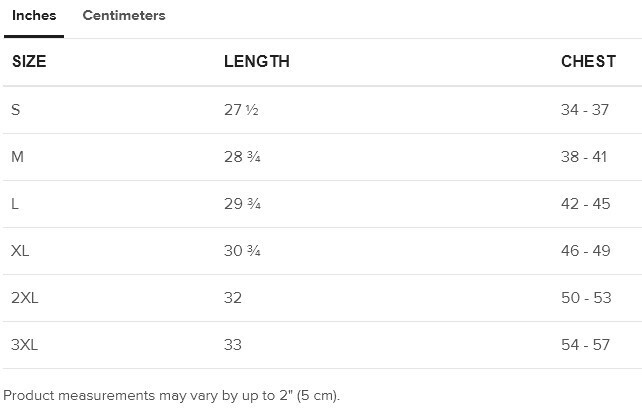Screen dimensions: 642x410
Task: Click the SIZE column header
Action: pyautogui.click(x=29, y=62)
